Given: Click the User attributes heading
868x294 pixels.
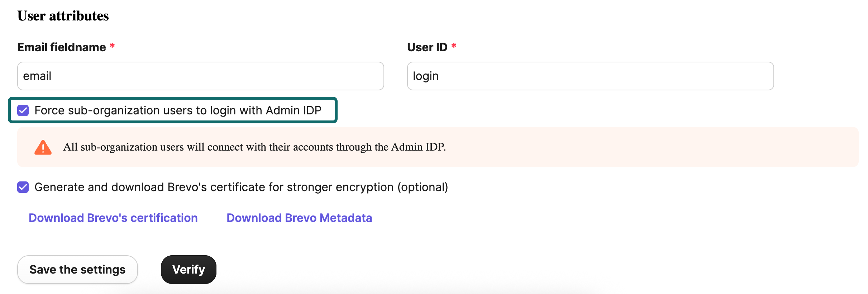Looking at the screenshot, I should (x=63, y=15).
